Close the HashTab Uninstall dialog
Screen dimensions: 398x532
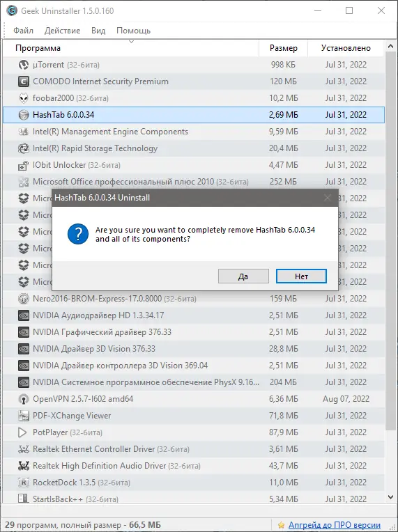[328, 198]
